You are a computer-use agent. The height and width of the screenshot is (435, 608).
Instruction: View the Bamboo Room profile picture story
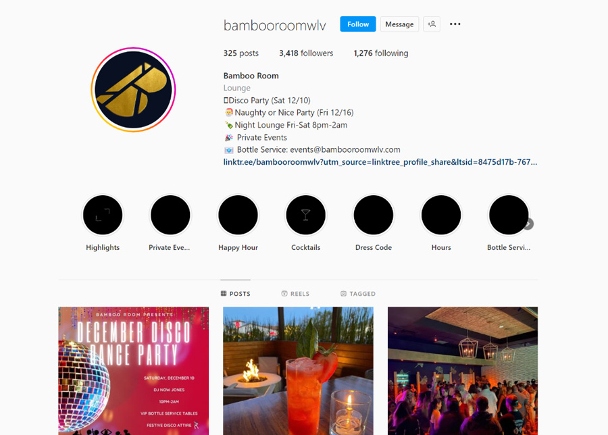pyautogui.click(x=133, y=90)
